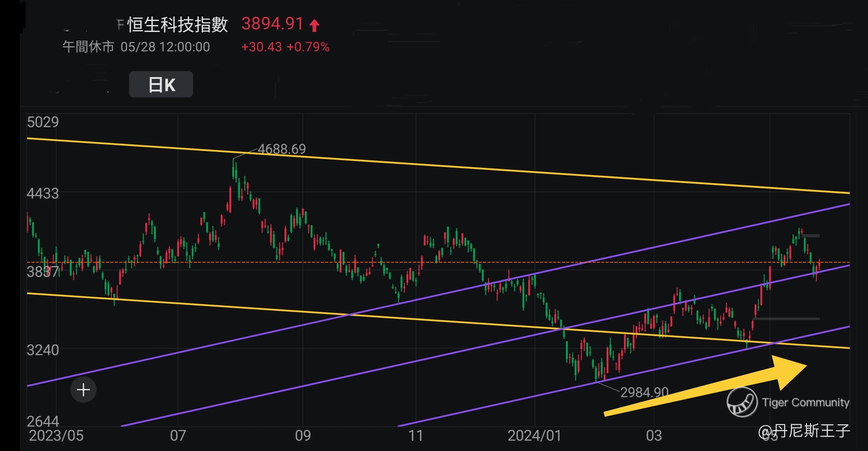868x451 pixels.
Task: Click the 2023/05 date axis label
Action: pos(56,435)
